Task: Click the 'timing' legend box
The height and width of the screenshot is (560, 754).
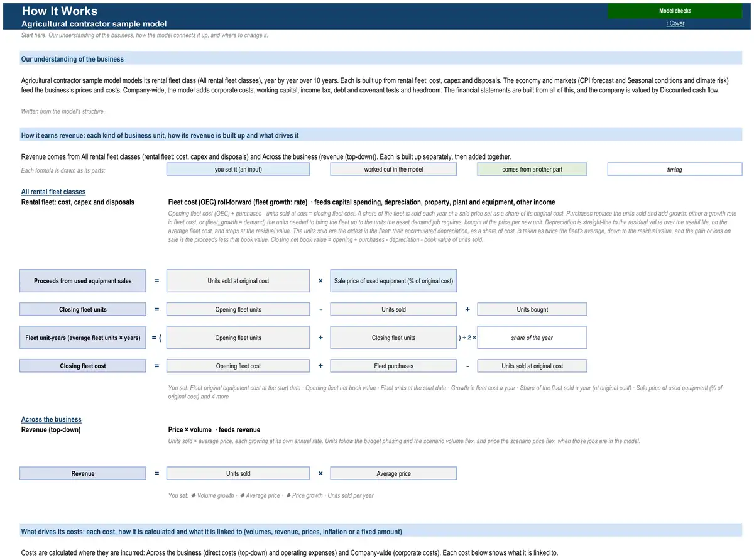Action: [675, 169]
